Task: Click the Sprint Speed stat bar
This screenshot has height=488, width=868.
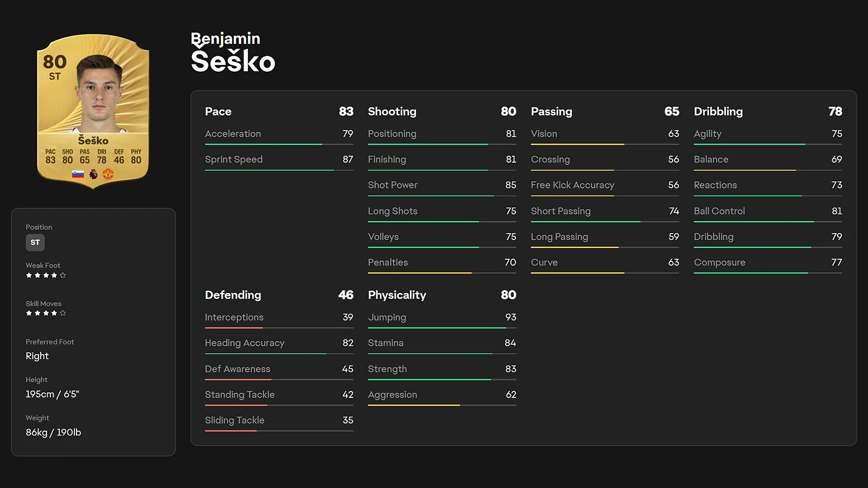Action: pyautogui.click(x=279, y=170)
